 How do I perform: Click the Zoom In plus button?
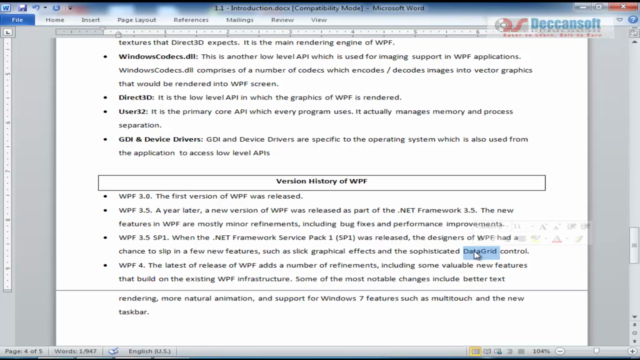tap(633, 351)
